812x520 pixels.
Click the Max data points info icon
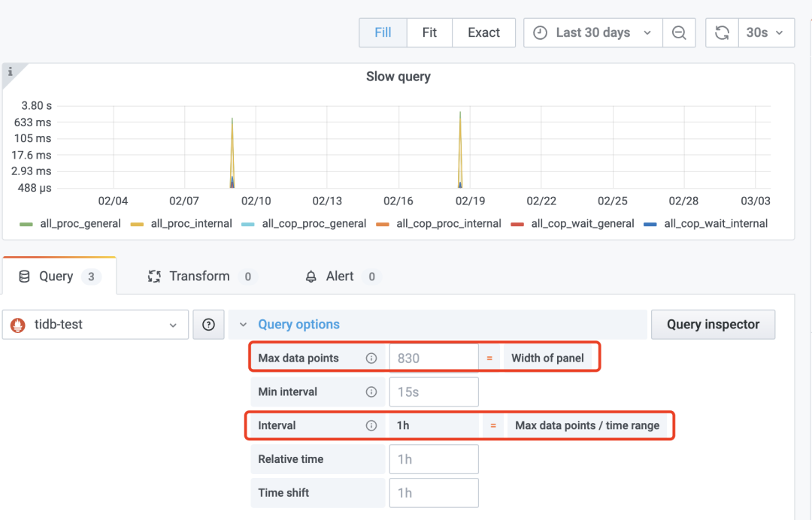click(x=371, y=358)
